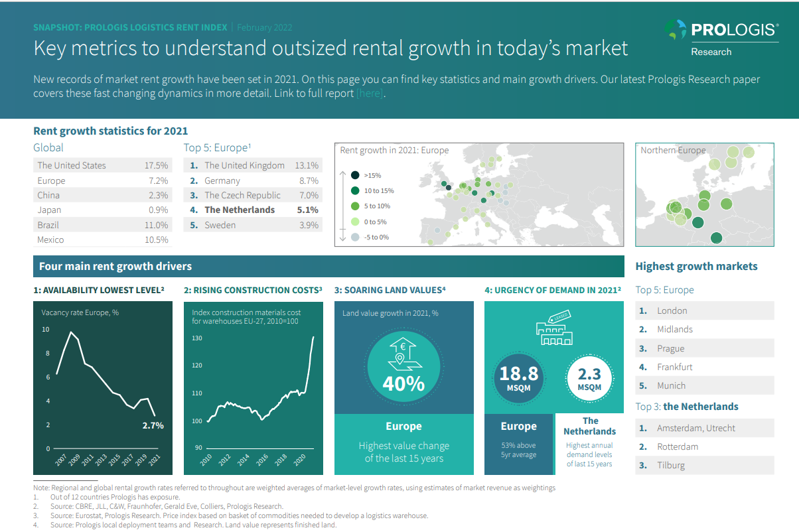Click the Brazil 11.0% row
Image resolution: width=799 pixels, height=532 pixels.
pos(103,225)
